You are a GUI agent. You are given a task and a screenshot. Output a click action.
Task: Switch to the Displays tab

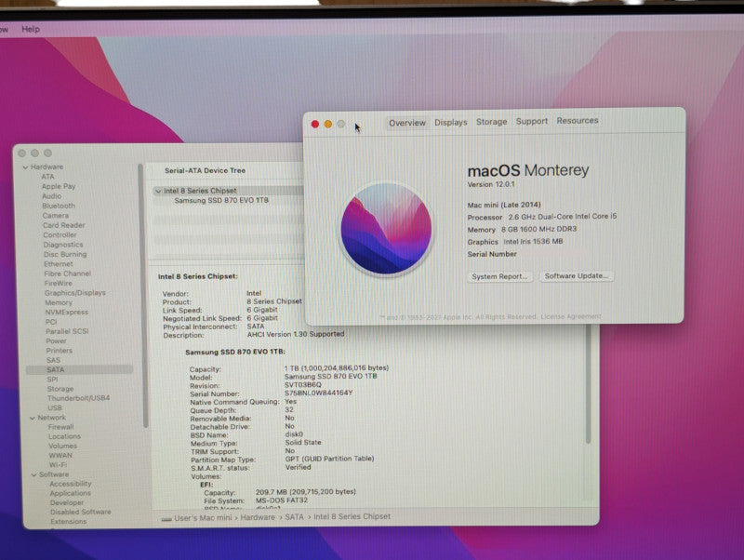[x=451, y=123]
